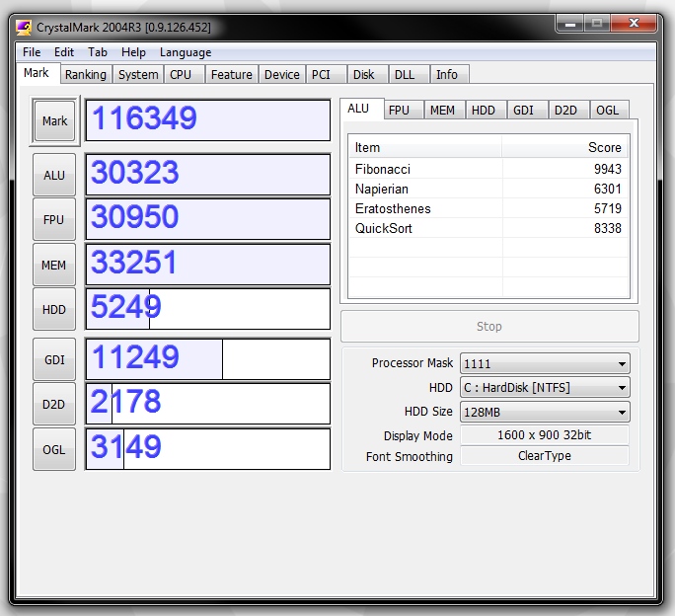Open the Language menu
This screenshot has width=675, height=616.
(186, 52)
